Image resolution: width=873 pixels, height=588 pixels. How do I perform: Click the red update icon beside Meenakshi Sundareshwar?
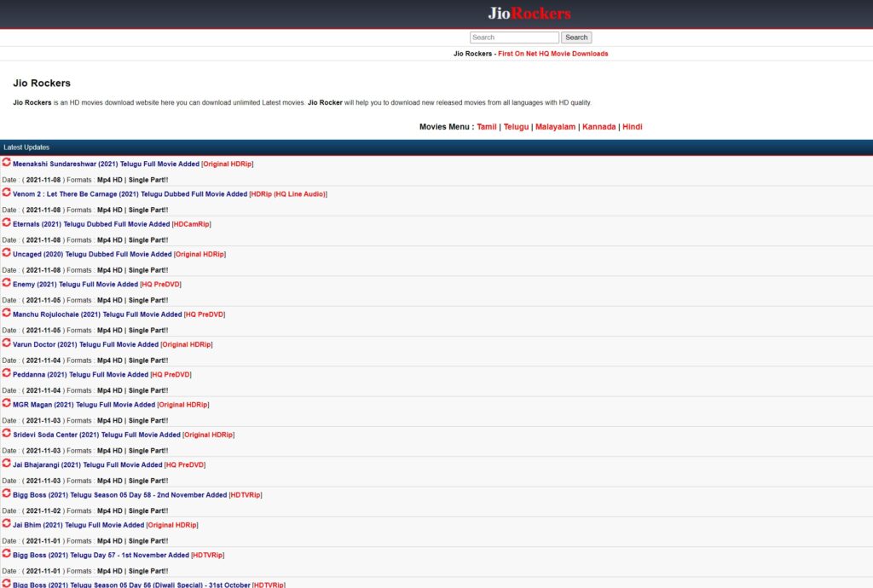[x=6, y=162]
